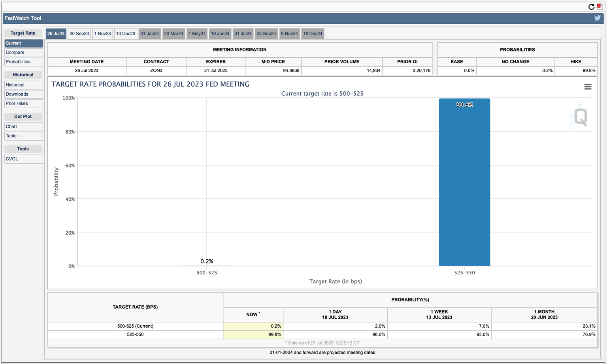Click the Downloads sidebar link
The width and height of the screenshot is (607, 364).
[x=16, y=94]
